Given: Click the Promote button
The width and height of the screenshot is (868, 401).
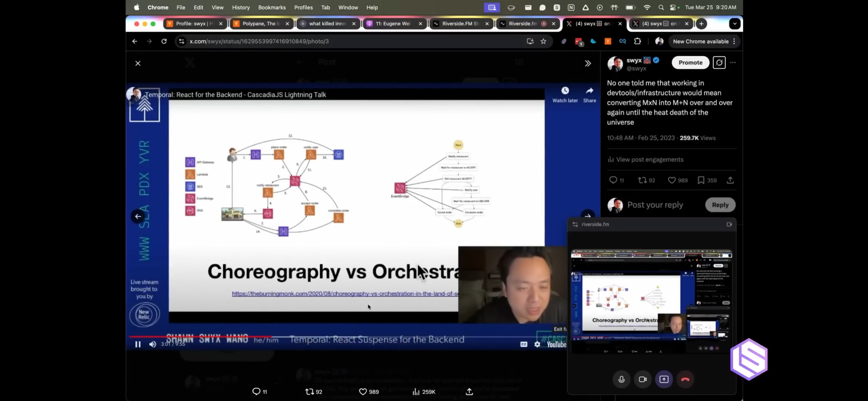Looking at the screenshot, I should point(690,62).
